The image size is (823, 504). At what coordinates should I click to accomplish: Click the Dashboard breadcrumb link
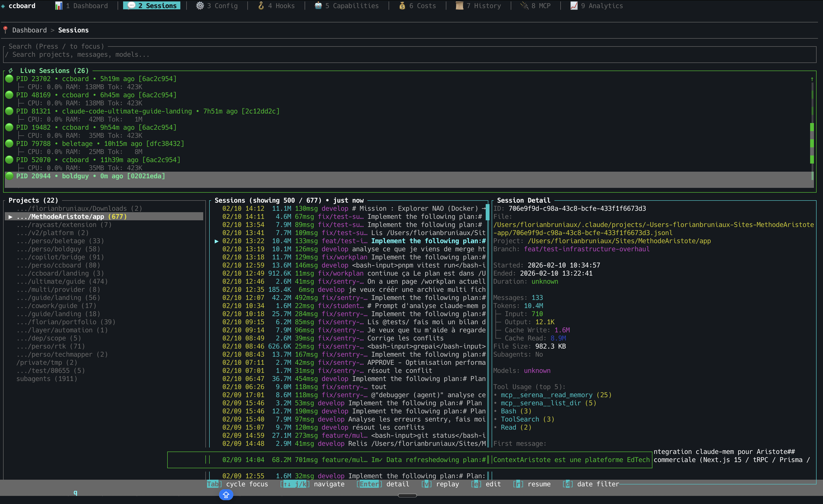pos(29,30)
